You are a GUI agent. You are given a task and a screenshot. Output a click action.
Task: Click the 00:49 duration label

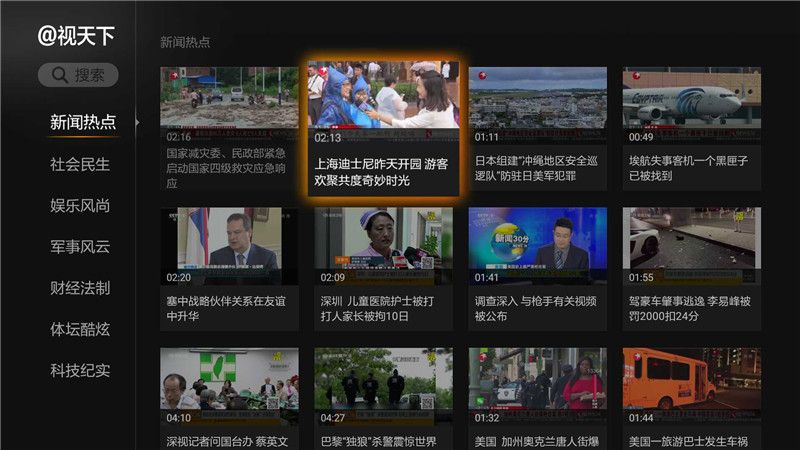tap(641, 137)
